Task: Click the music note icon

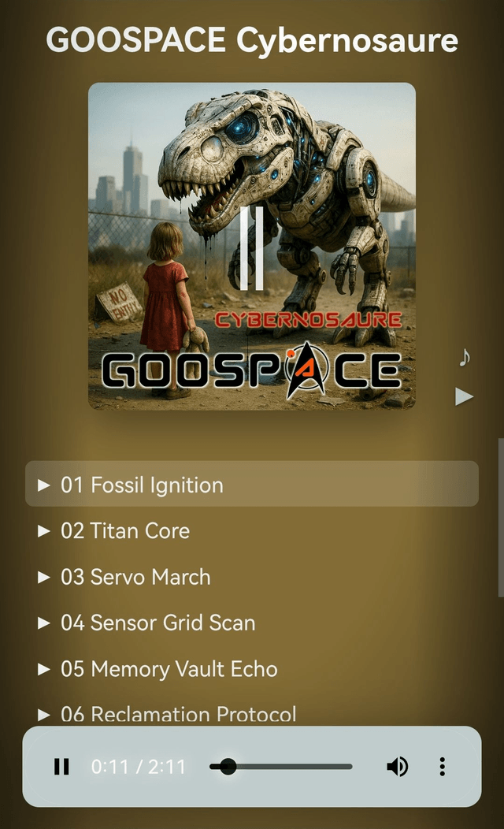Action: click(x=465, y=358)
